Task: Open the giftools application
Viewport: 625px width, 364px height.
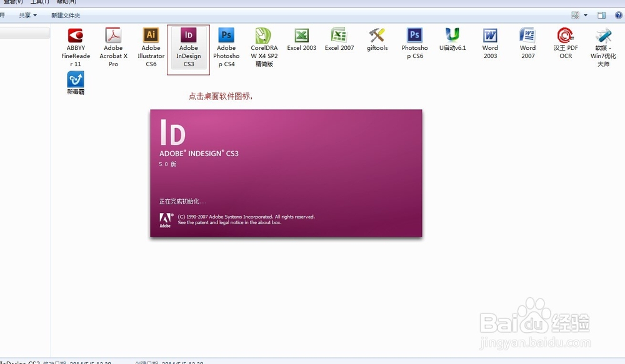Action: (376, 36)
